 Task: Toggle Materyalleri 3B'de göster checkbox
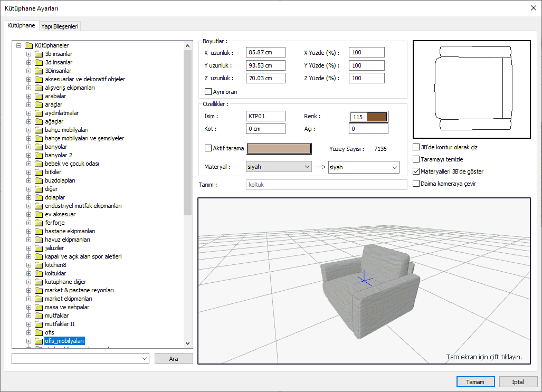tap(417, 171)
